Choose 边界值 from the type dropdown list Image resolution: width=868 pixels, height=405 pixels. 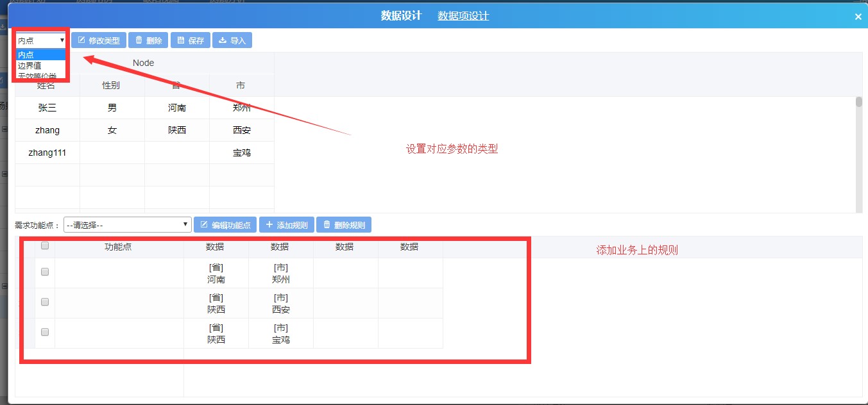[x=30, y=65]
